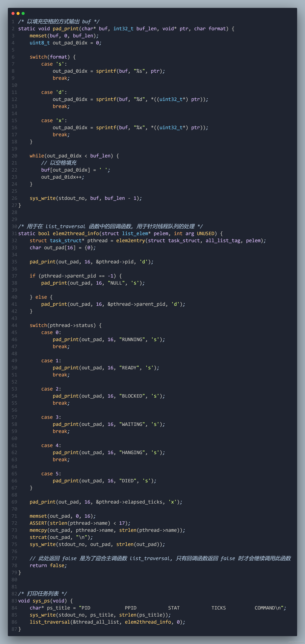
Task: Click the "UNUSED" macro on line 31
Action: click(x=205, y=234)
